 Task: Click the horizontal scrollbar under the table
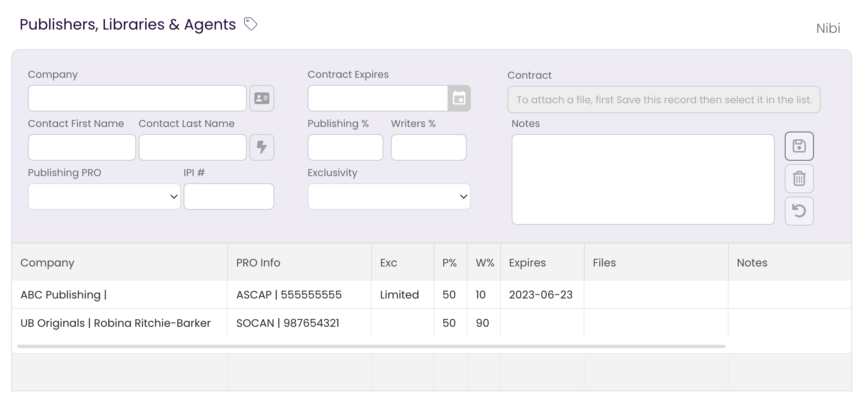[x=371, y=346]
